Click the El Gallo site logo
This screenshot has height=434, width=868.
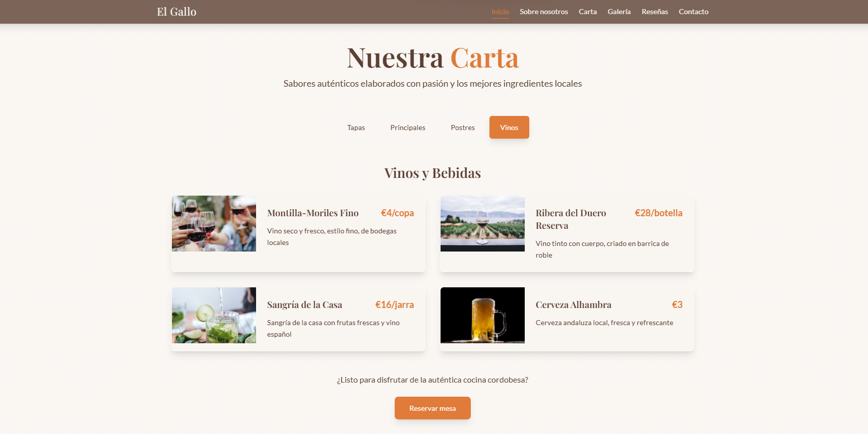(176, 12)
